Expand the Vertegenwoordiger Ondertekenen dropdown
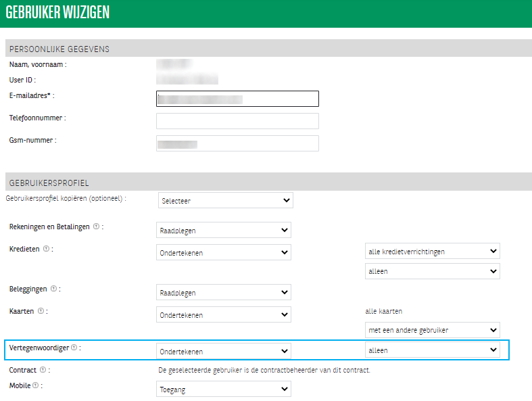The width and height of the screenshot is (532, 401). click(x=223, y=351)
